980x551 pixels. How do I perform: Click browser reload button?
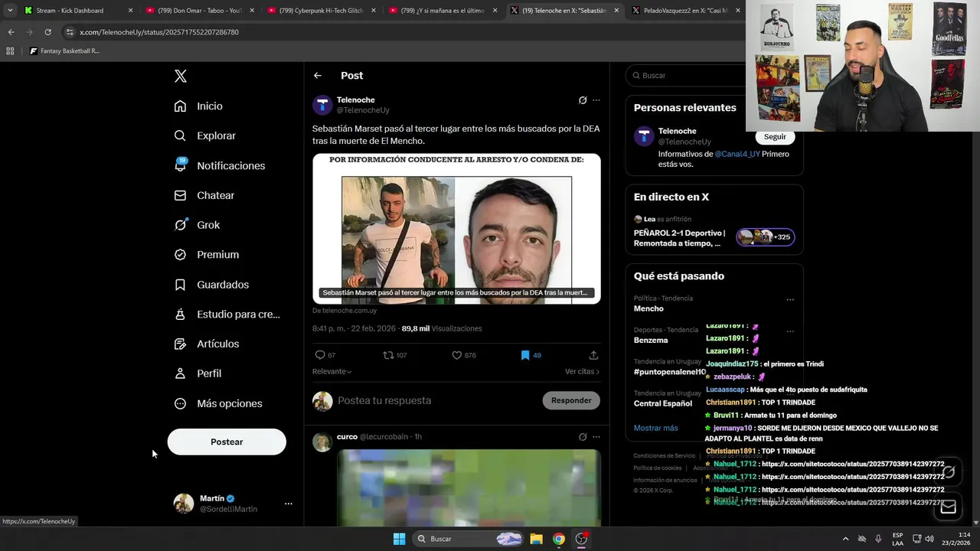pos(47,32)
